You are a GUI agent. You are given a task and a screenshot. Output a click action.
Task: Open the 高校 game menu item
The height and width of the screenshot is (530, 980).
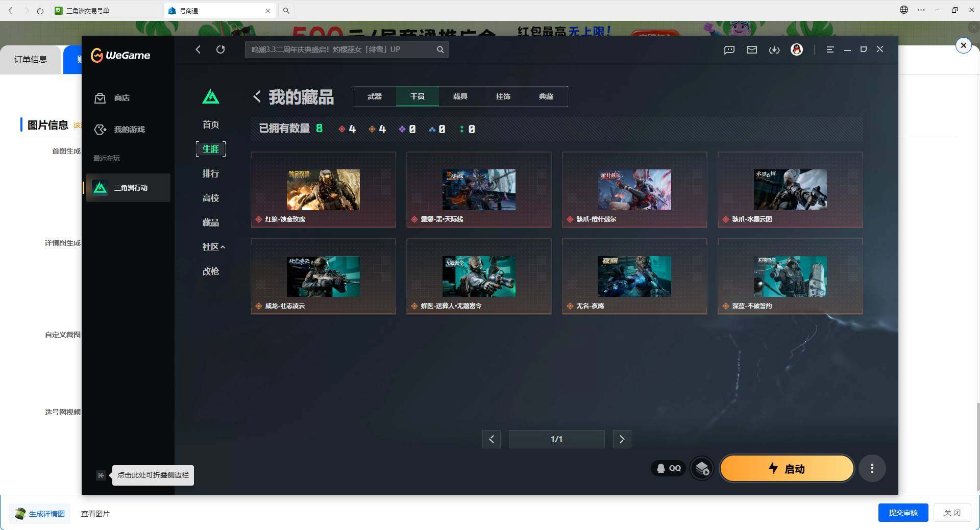(211, 198)
